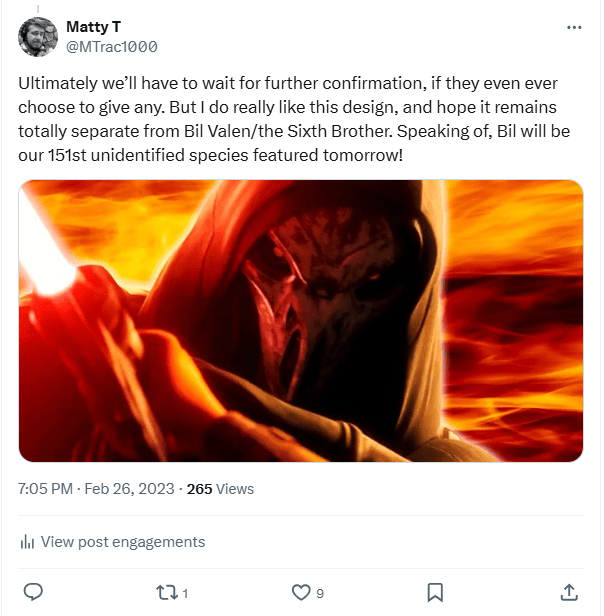Bookmark this post
This screenshot has height=616, width=604.
pyautogui.click(x=435, y=592)
